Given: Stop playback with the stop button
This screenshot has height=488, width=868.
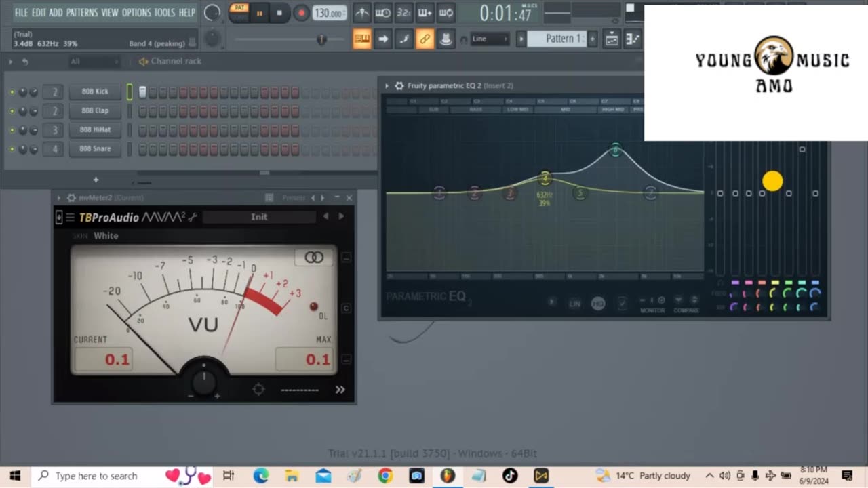Looking at the screenshot, I should coord(279,13).
